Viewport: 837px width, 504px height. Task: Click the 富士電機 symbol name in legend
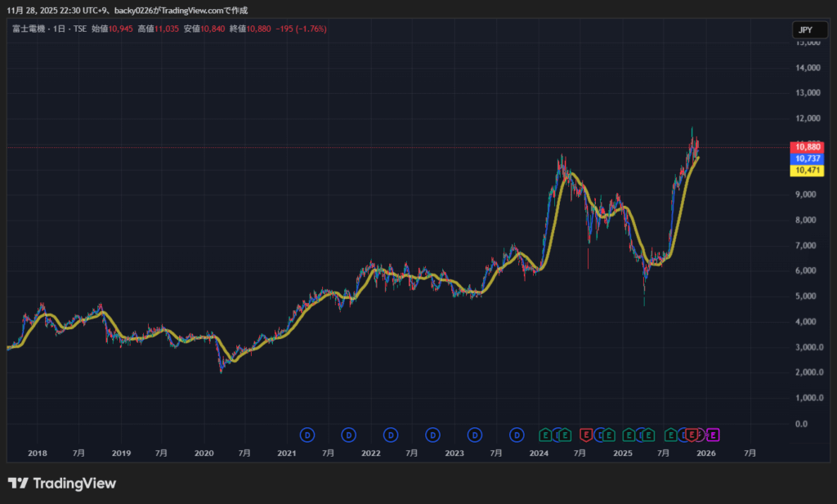(x=28, y=29)
